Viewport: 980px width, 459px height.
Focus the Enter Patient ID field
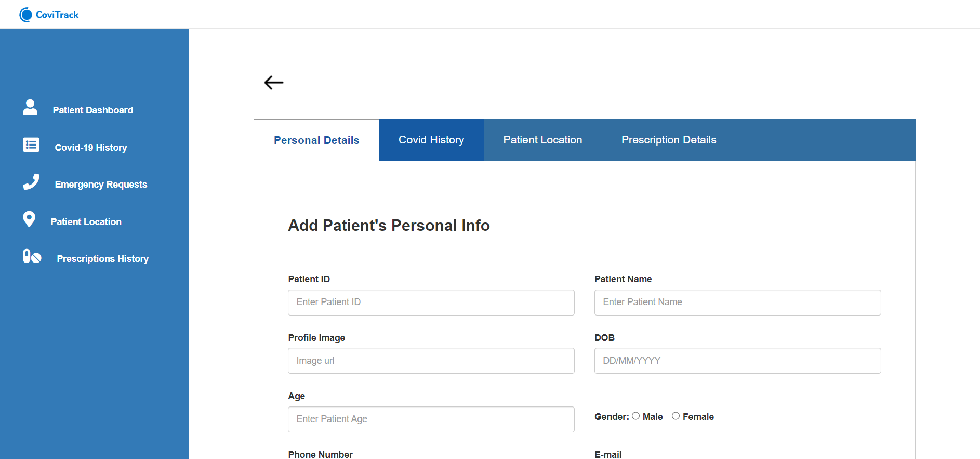[431, 303]
